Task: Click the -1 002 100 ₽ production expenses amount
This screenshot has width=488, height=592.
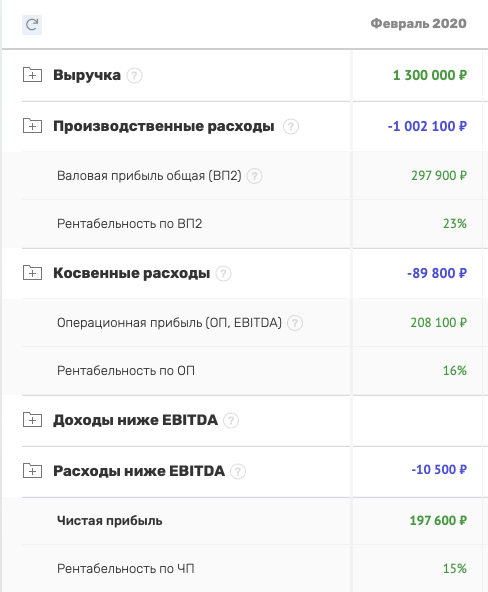Action: [427, 126]
